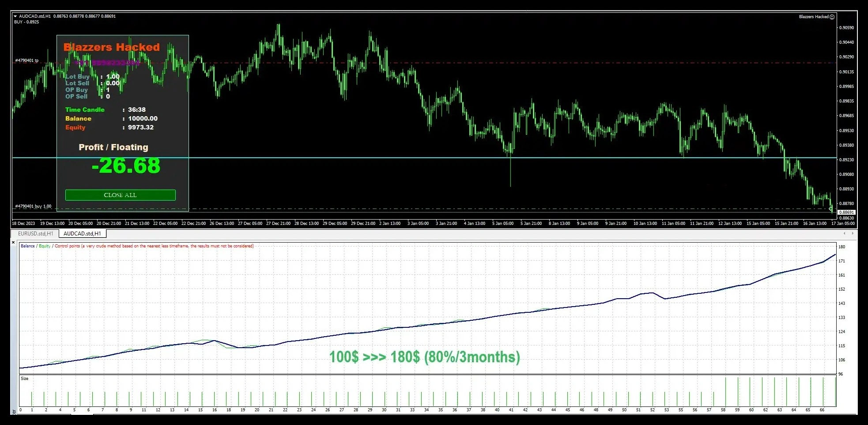
Task: Select the AUDCAD.std,H1 chart tab
Action: pyautogui.click(x=82, y=234)
